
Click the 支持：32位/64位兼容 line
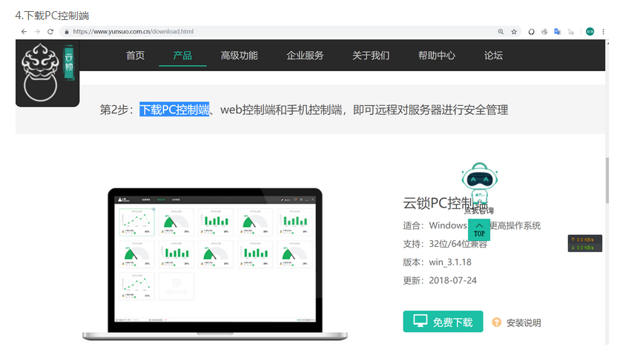click(445, 244)
